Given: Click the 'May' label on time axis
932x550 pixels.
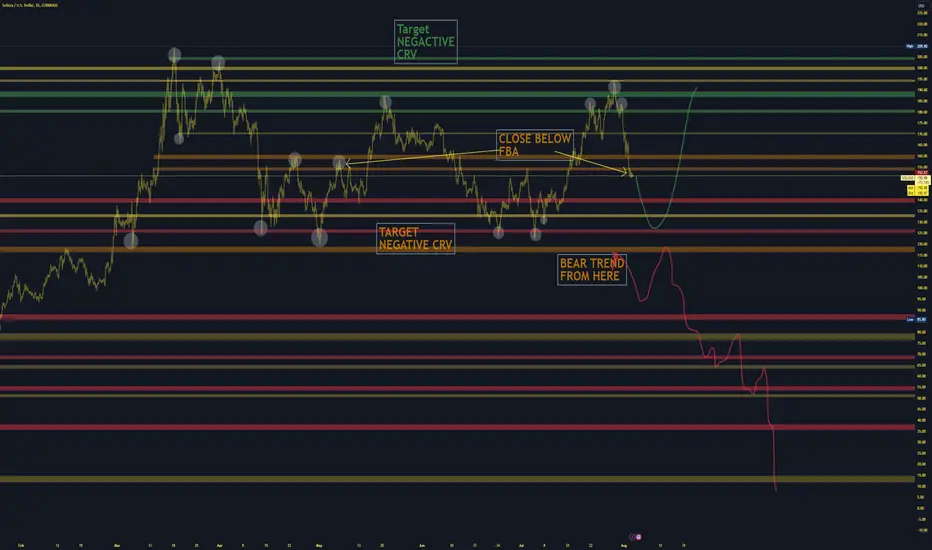Looking at the screenshot, I should (319, 545).
